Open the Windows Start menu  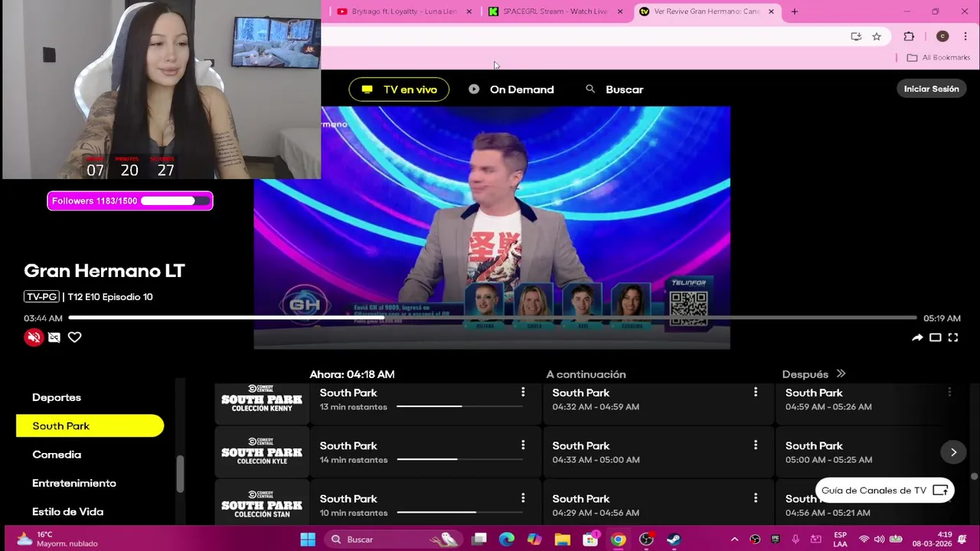tap(308, 540)
